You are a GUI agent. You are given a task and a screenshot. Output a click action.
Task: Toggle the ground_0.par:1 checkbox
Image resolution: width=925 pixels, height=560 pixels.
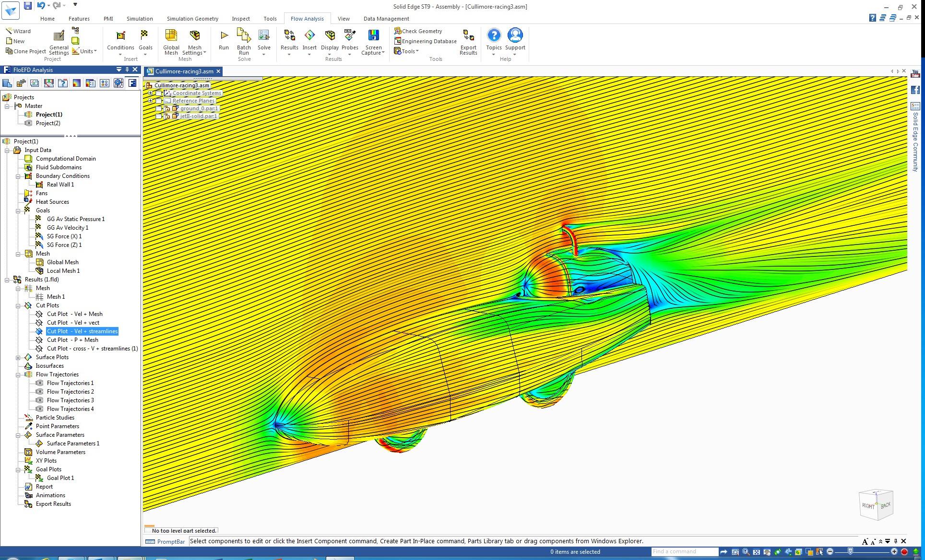click(159, 109)
